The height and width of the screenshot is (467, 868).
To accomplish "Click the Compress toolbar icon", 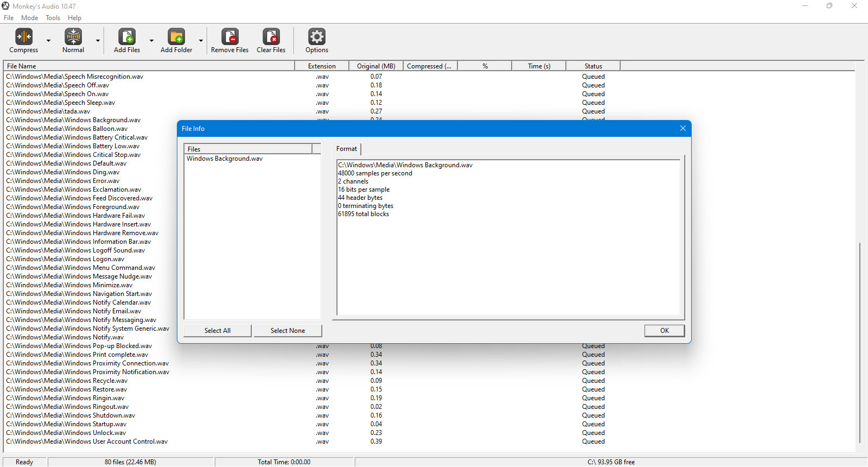I will tap(24, 36).
